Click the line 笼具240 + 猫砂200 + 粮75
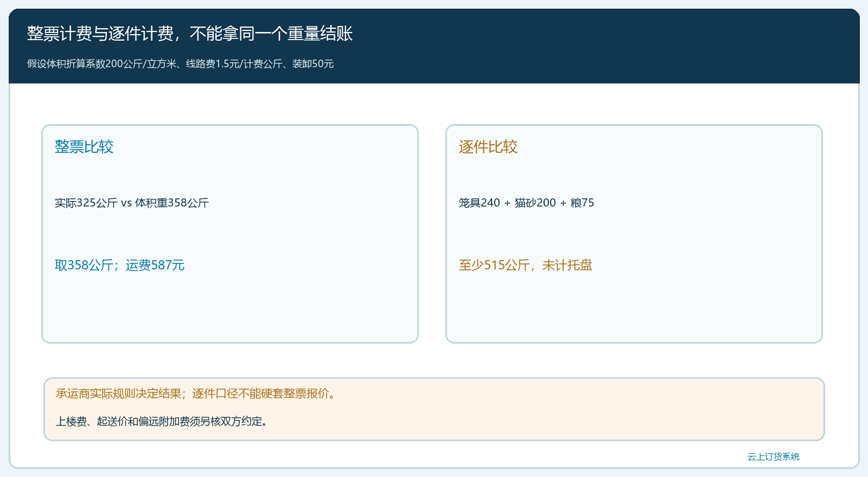 527,203
